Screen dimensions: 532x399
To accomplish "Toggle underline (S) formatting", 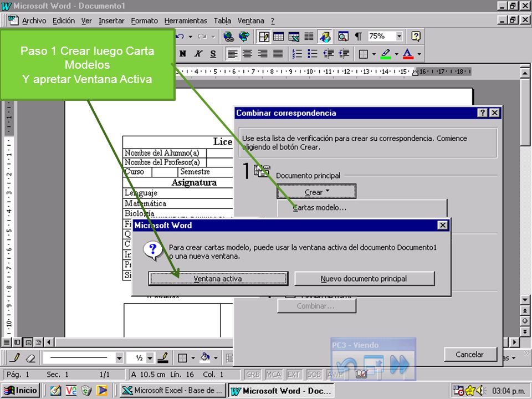I will pyautogui.click(x=213, y=54).
